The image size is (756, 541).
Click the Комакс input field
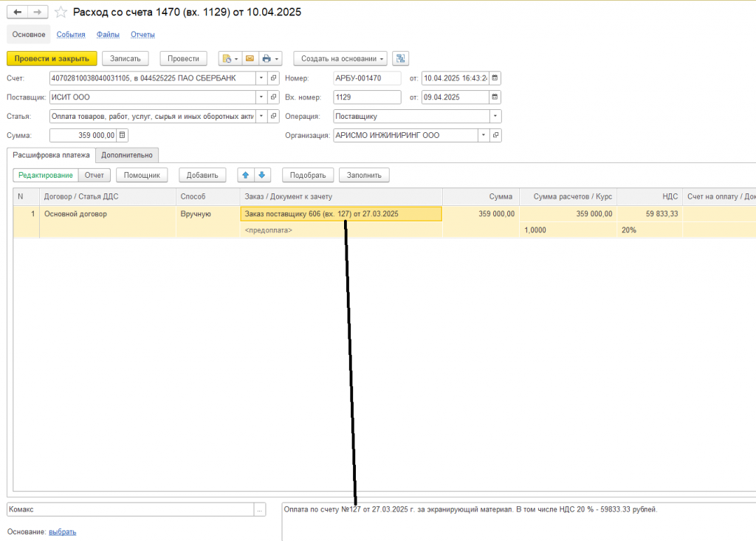click(x=130, y=509)
